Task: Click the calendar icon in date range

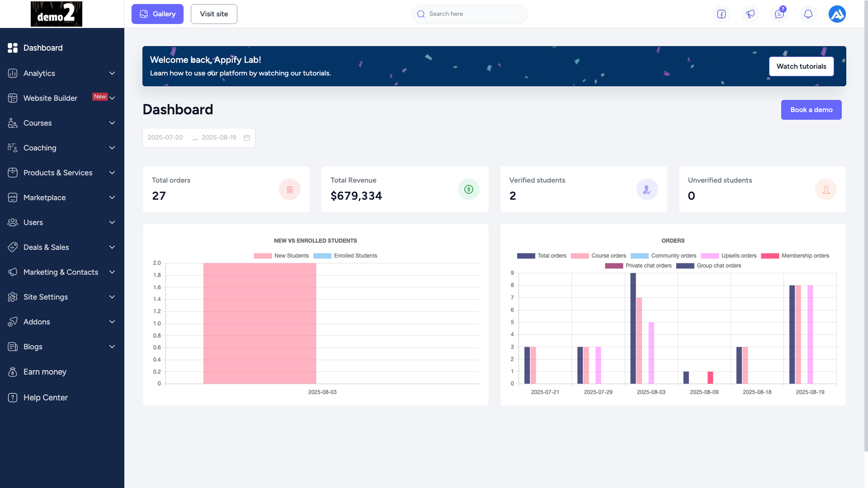Action: click(247, 138)
